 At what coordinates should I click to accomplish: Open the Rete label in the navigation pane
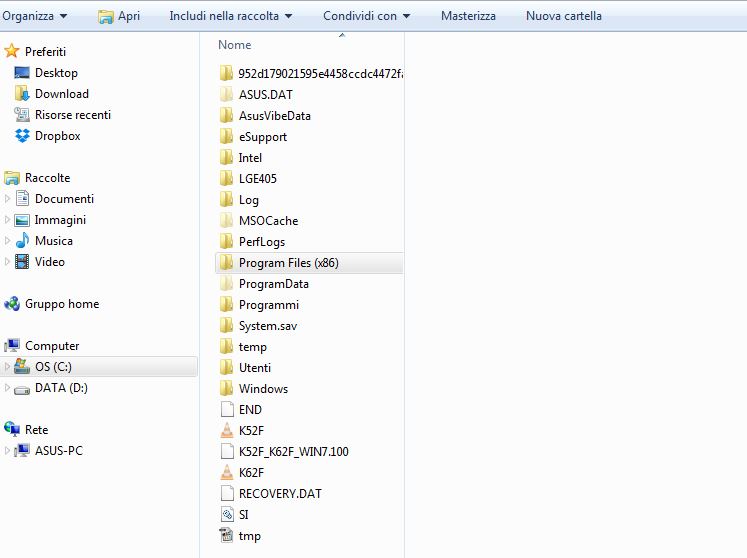click(x=37, y=430)
